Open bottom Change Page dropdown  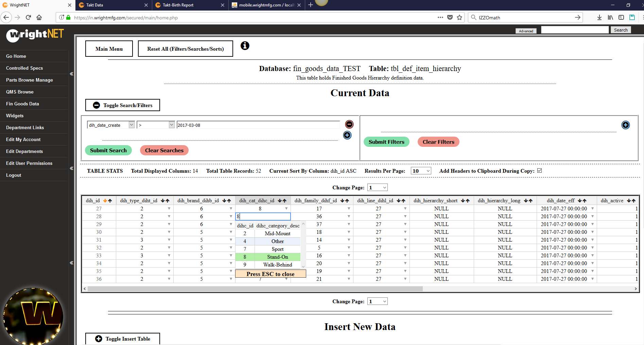378,301
